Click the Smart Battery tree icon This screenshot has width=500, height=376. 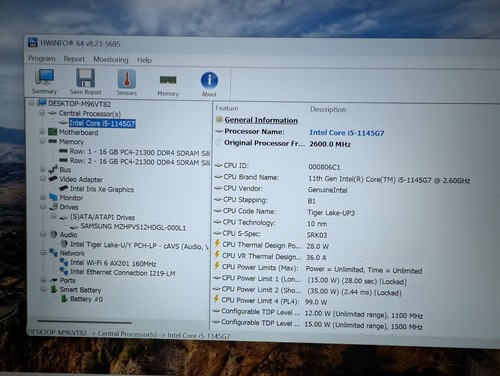(54, 289)
